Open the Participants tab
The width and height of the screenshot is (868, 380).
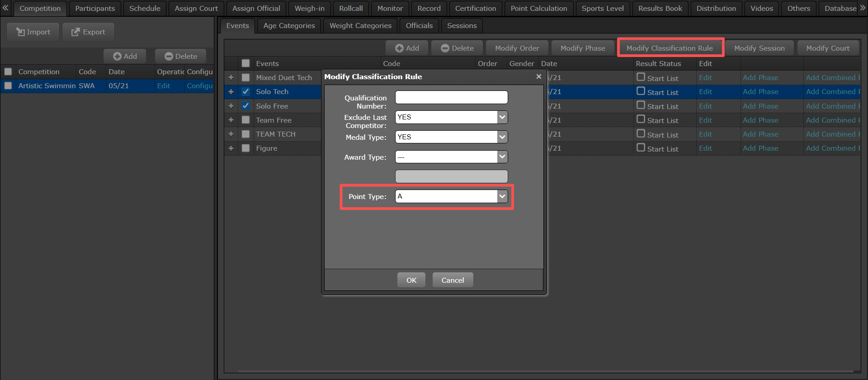tap(95, 9)
